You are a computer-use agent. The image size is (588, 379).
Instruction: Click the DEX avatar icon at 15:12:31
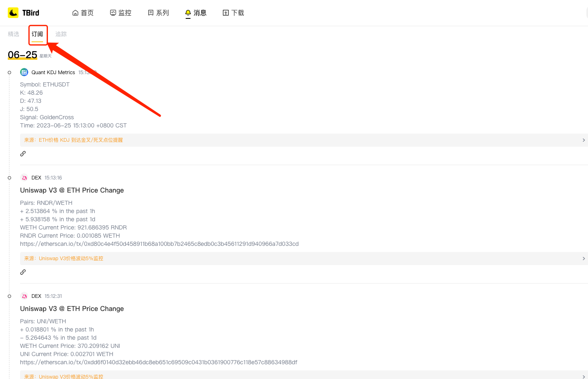click(x=24, y=296)
